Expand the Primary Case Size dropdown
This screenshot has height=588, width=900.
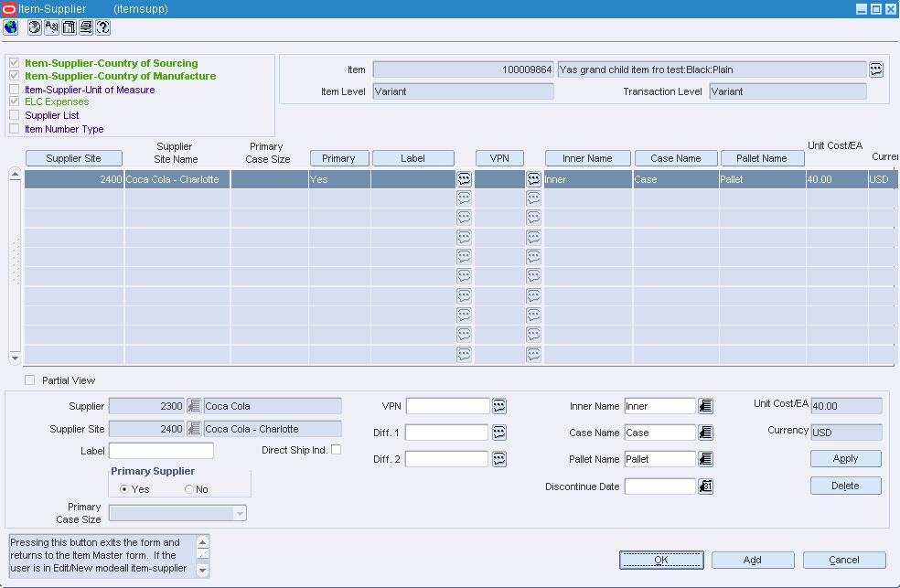tap(240, 513)
